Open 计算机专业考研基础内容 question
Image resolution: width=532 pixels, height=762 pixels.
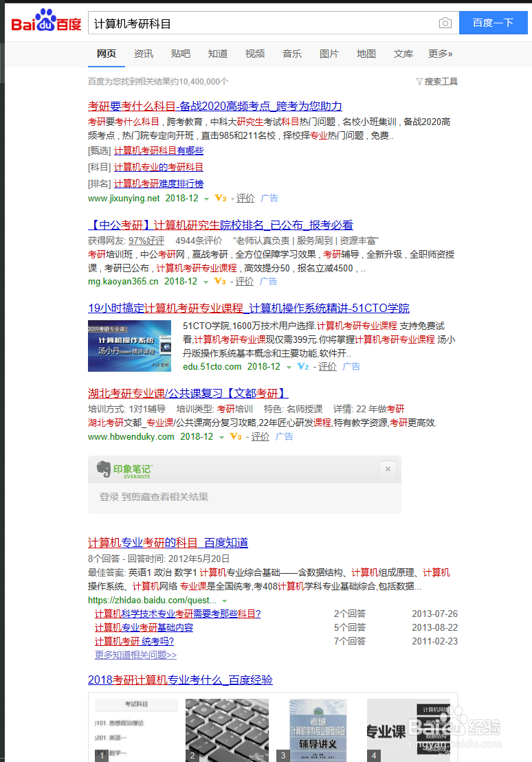point(144,627)
